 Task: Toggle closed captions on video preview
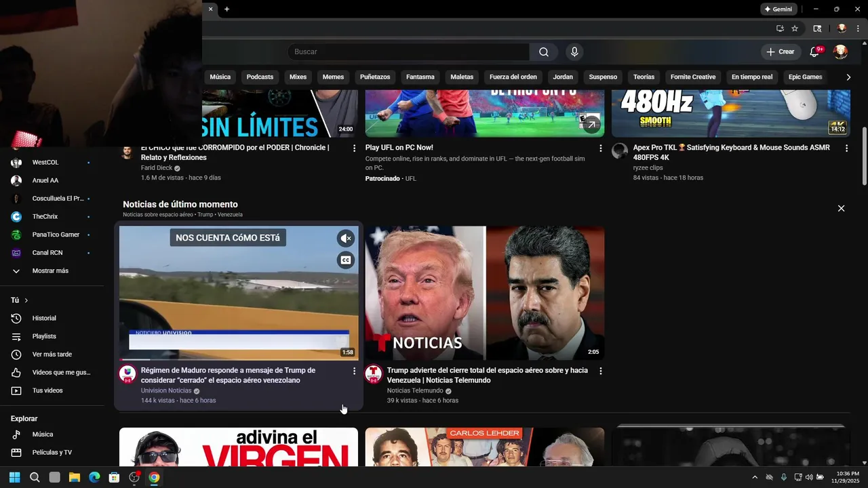point(346,260)
